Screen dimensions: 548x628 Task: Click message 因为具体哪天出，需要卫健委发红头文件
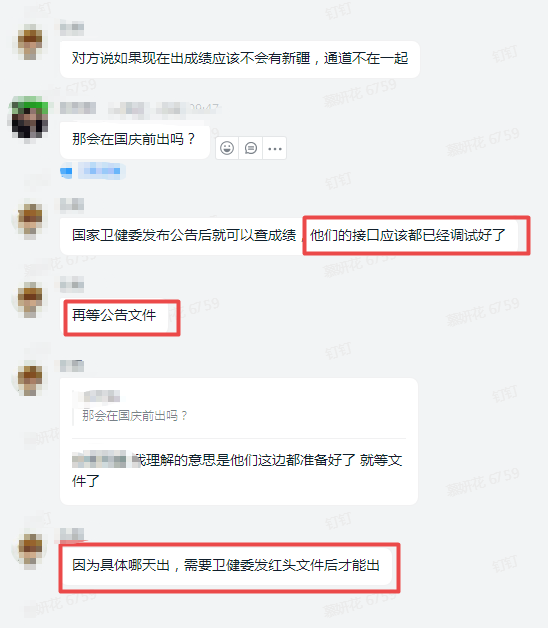click(x=226, y=566)
